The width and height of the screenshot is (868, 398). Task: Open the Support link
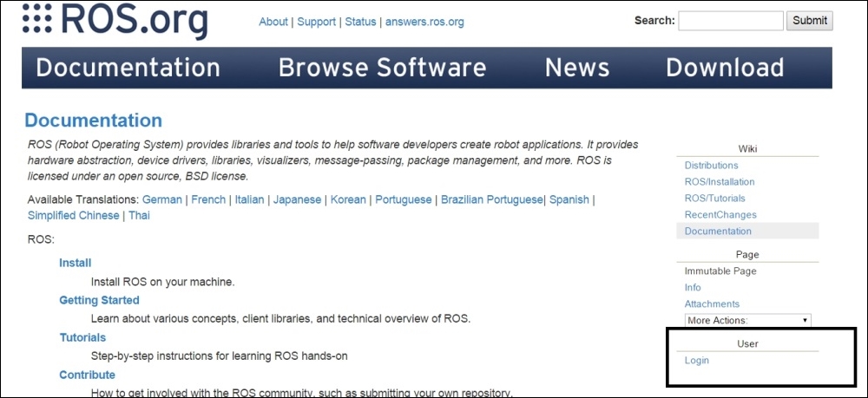317,23
